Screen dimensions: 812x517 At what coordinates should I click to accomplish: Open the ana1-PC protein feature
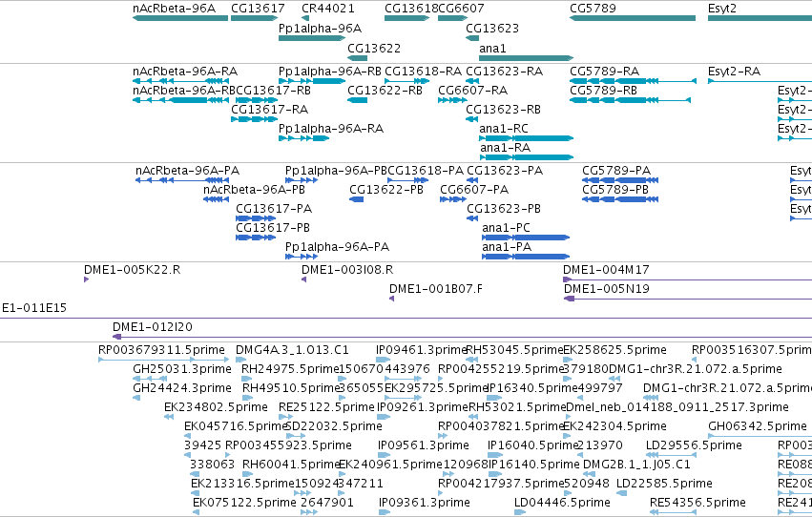526,238
